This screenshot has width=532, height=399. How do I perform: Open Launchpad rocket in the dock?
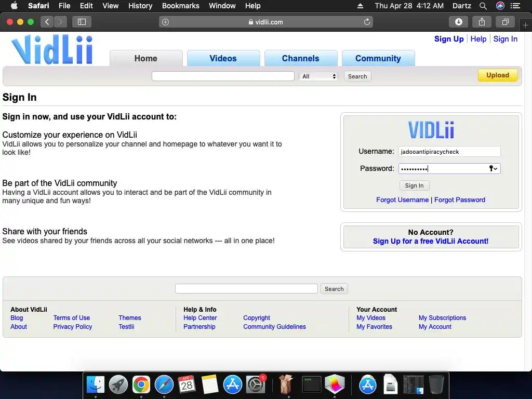click(118, 385)
